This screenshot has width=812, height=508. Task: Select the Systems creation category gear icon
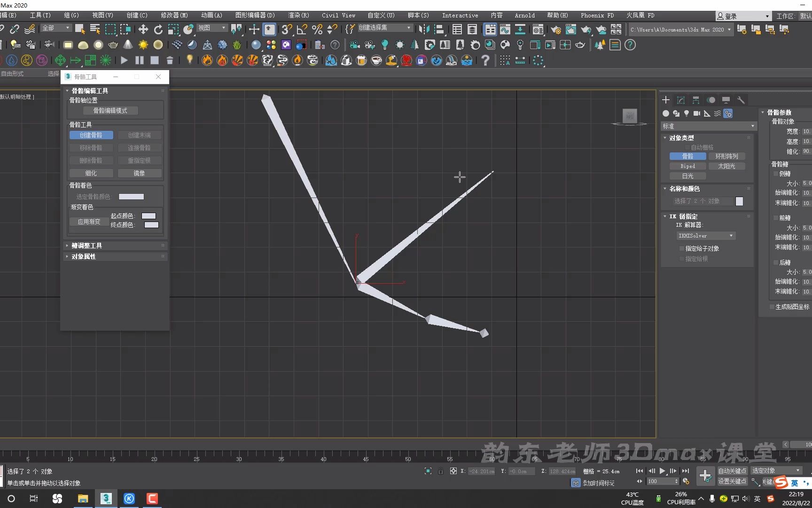click(x=728, y=114)
